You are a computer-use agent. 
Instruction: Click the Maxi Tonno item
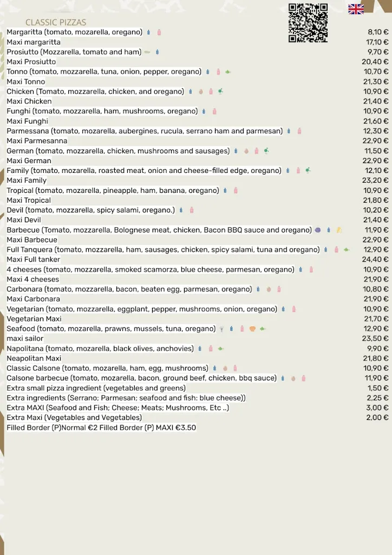[x=26, y=82]
